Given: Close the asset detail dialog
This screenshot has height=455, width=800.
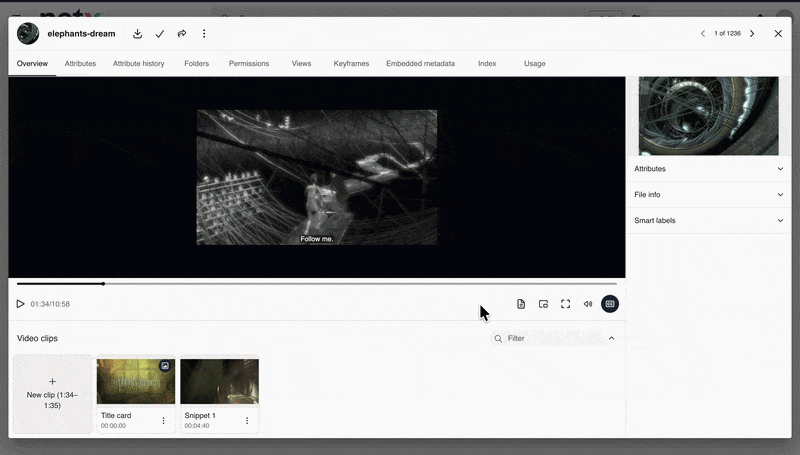Looking at the screenshot, I should point(778,34).
